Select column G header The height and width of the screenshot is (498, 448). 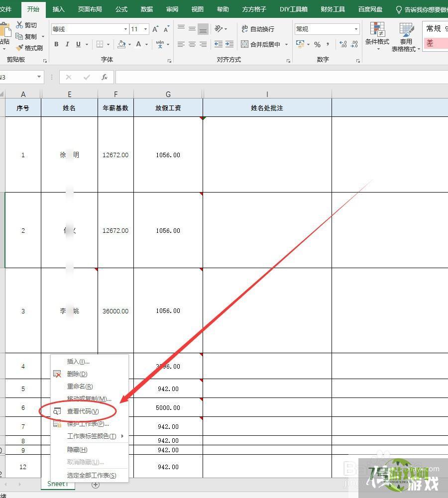[x=168, y=94]
